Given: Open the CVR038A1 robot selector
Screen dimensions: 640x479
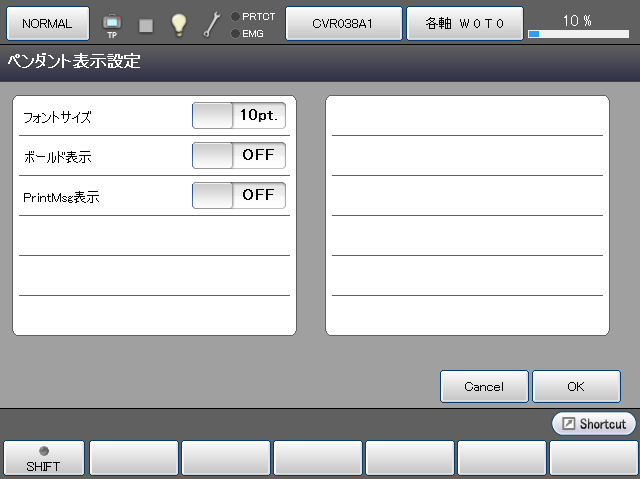Looking at the screenshot, I should (344, 23).
